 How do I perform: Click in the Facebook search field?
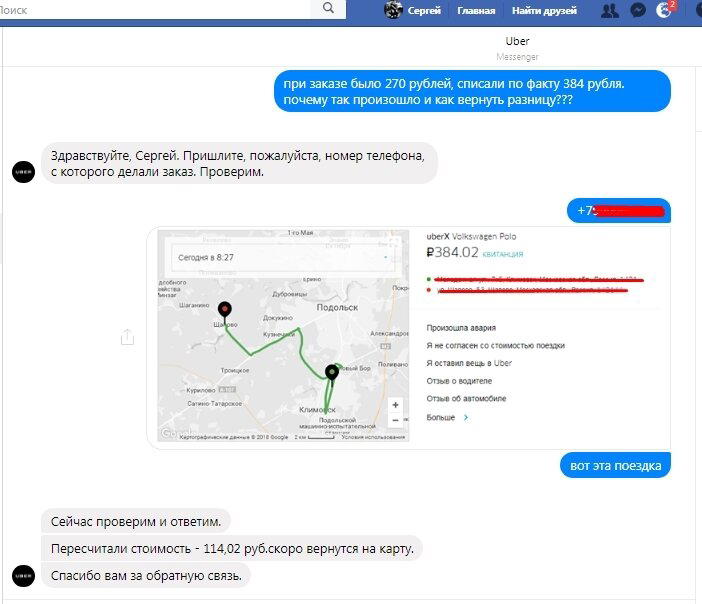154,9
